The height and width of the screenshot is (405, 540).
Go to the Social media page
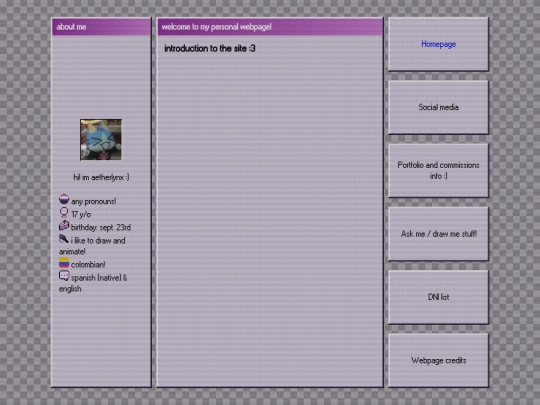tap(438, 107)
